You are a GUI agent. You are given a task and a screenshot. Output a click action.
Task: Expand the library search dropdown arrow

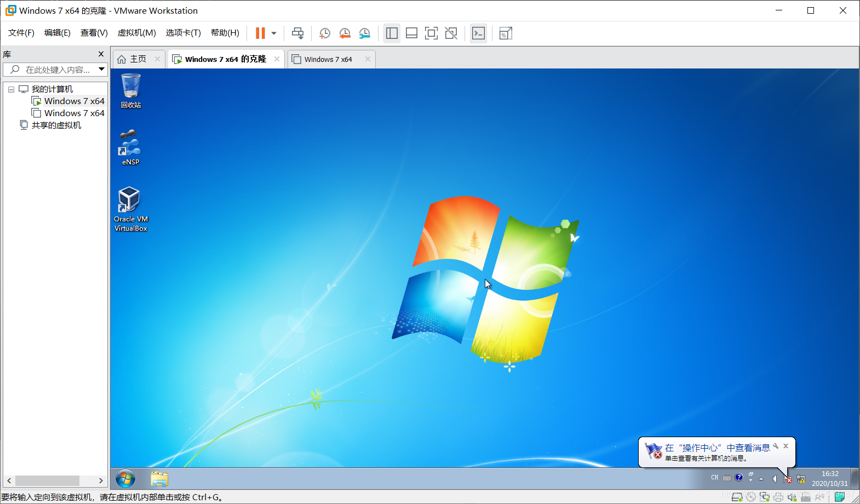(x=101, y=70)
